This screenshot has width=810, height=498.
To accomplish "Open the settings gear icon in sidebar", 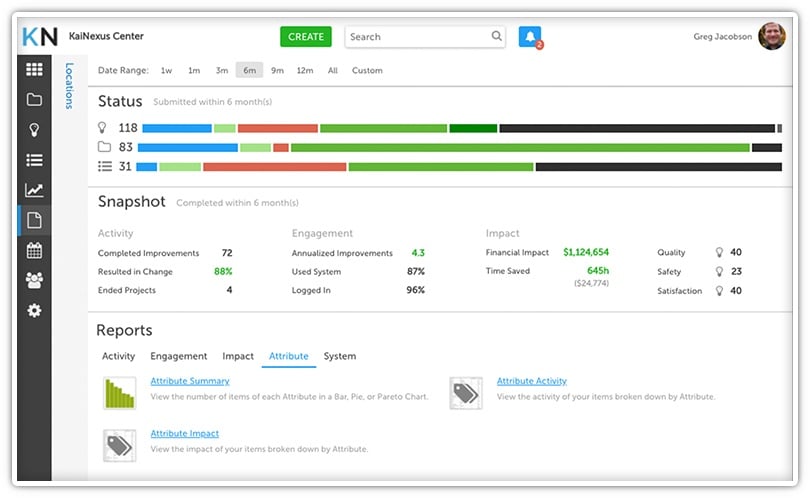I will pos(34,310).
